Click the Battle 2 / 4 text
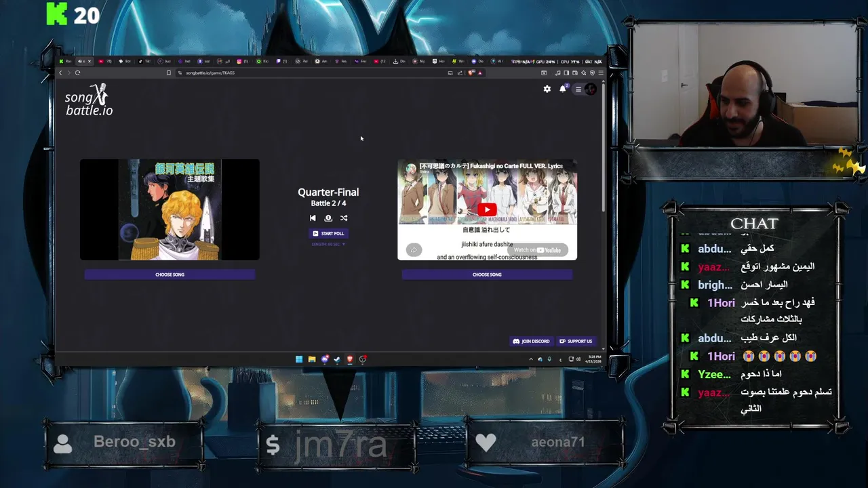 tap(328, 203)
